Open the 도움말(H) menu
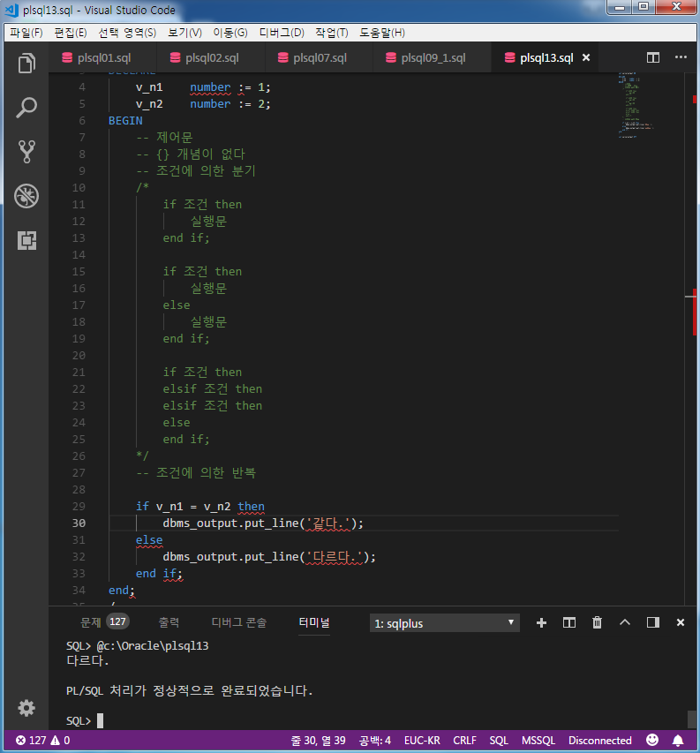The image size is (700, 753). pos(382,33)
